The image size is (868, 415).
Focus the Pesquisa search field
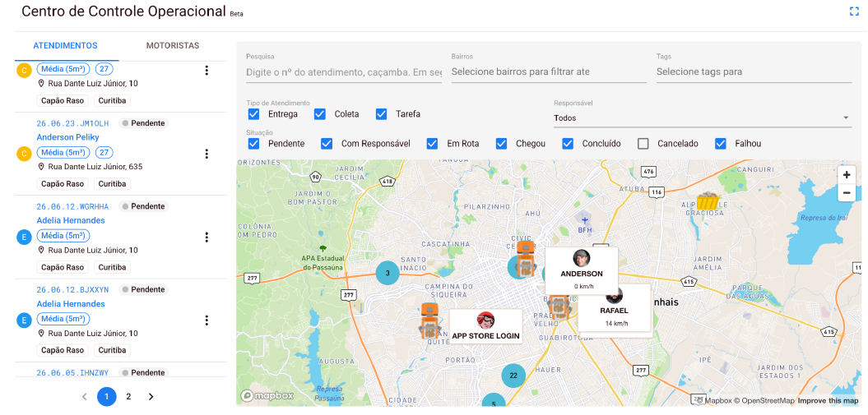(344, 71)
